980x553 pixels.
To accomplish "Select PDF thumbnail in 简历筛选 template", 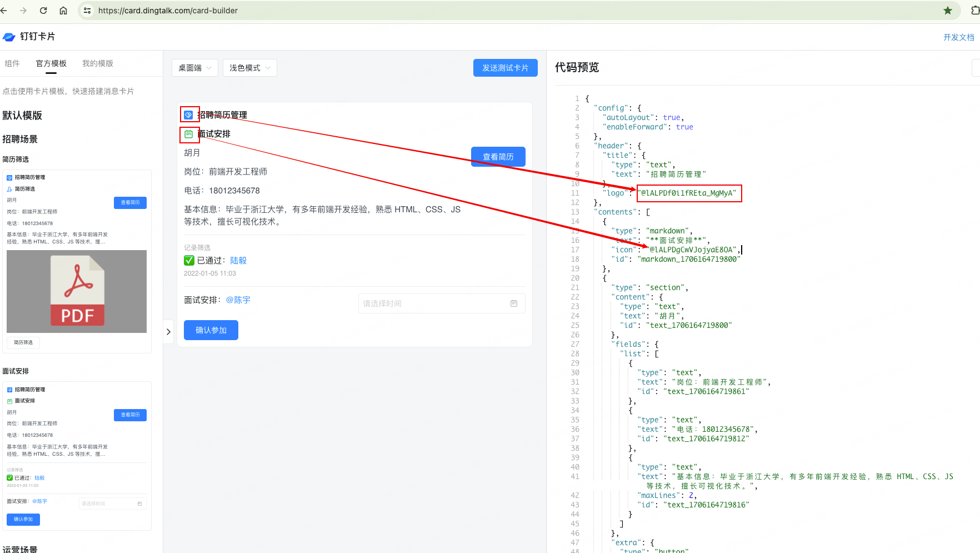I will [x=77, y=291].
